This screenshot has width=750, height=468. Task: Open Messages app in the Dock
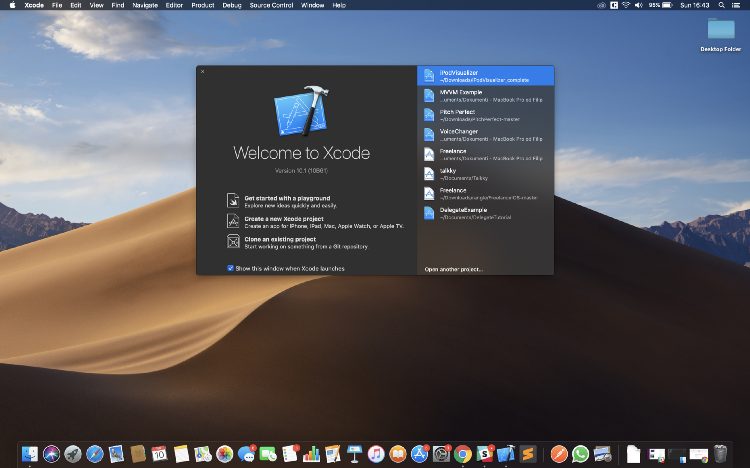(246, 454)
